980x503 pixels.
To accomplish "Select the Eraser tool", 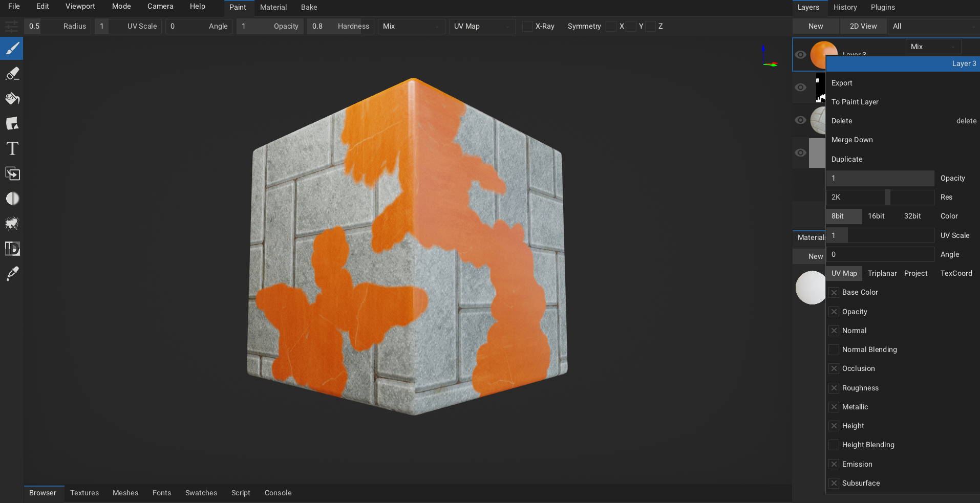I will (x=12, y=74).
